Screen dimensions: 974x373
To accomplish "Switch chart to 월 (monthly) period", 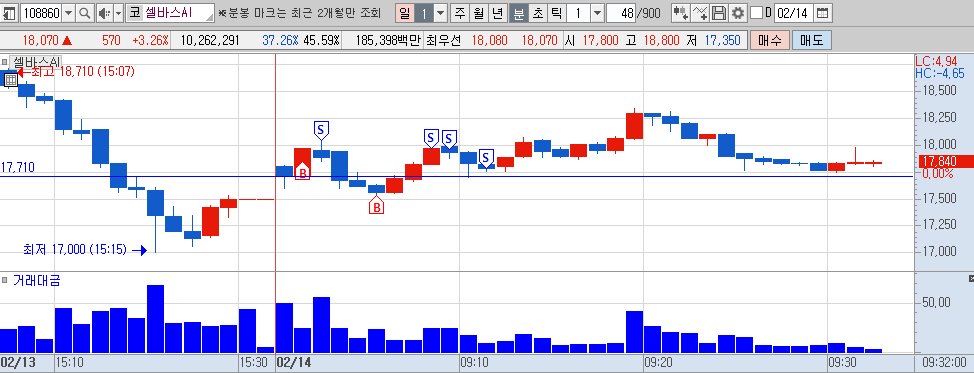I will (x=479, y=12).
